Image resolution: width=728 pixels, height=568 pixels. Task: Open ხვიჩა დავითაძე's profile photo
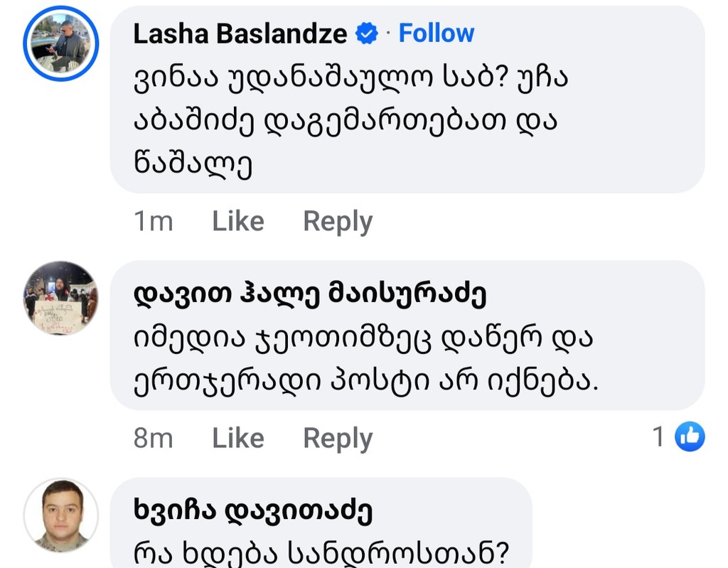point(60,515)
